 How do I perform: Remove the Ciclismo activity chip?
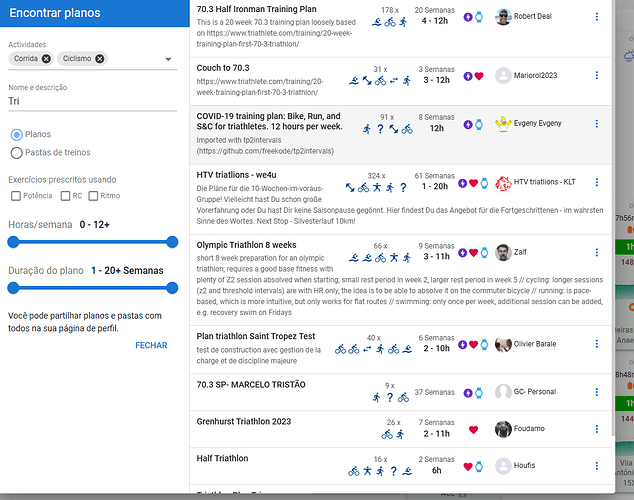tap(100, 60)
